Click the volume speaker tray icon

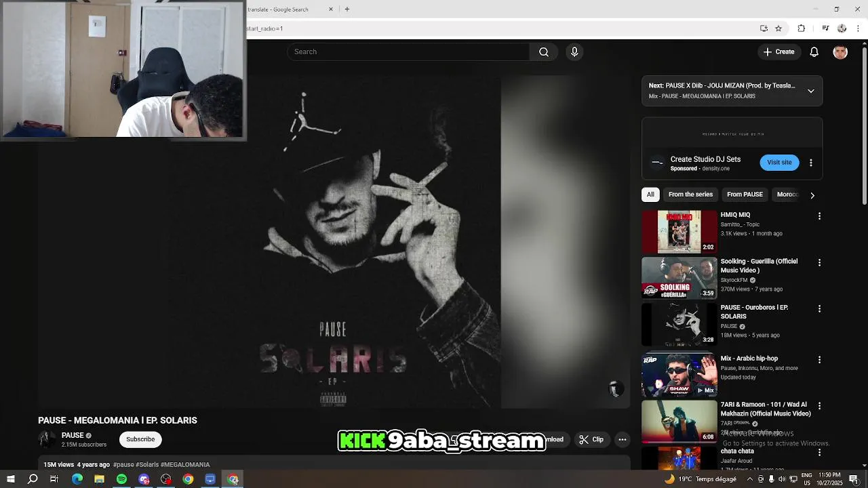point(782,479)
